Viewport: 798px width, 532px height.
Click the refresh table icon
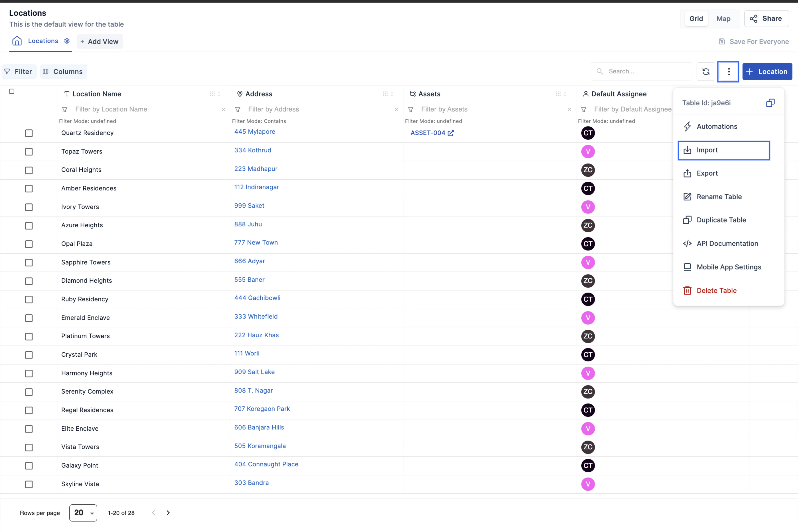click(706, 72)
